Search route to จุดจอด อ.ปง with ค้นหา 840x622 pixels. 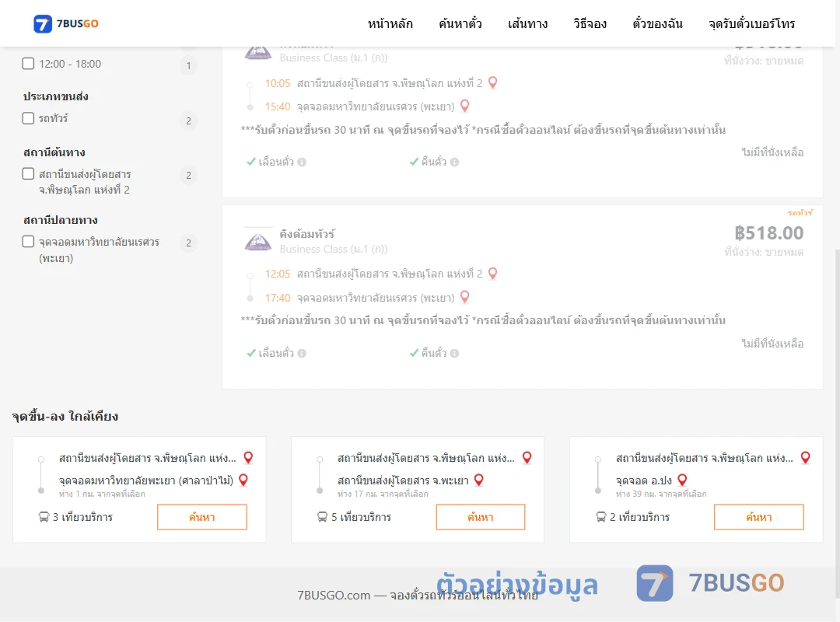[759, 517]
